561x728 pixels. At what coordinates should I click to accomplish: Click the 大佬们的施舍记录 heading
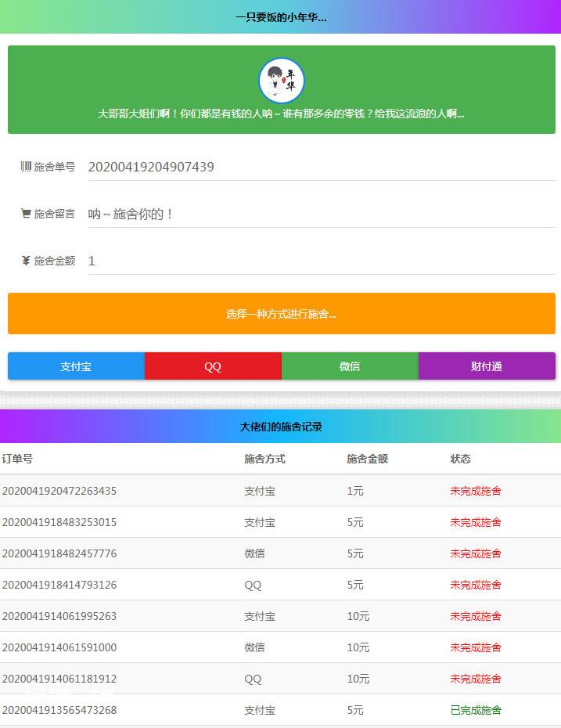pyautogui.click(x=281, y=427)
